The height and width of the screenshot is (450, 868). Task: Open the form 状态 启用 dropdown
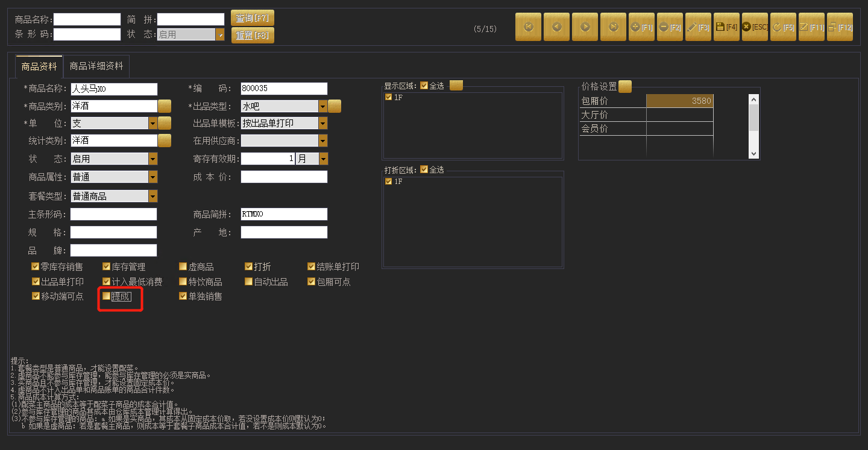[x=153, y=159]
